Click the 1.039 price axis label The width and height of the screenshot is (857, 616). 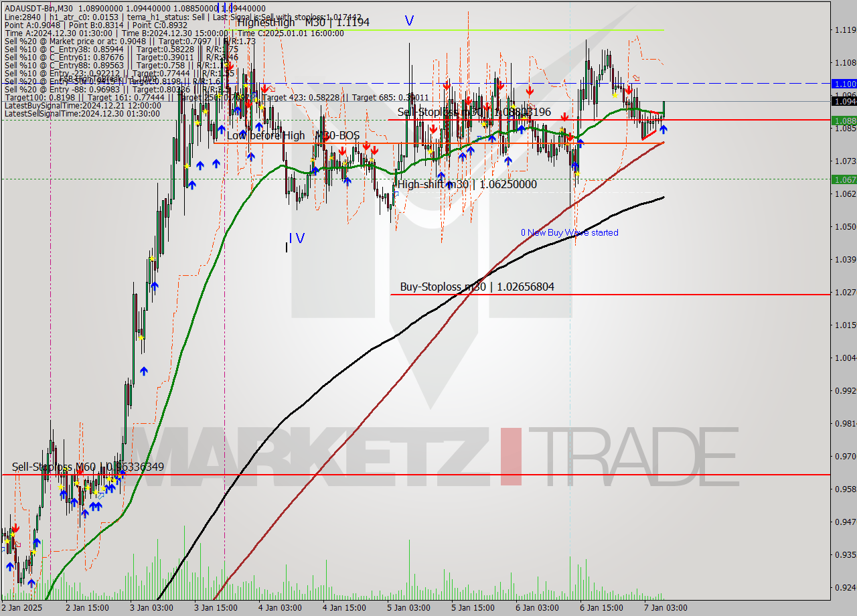[x=845, y=260]
